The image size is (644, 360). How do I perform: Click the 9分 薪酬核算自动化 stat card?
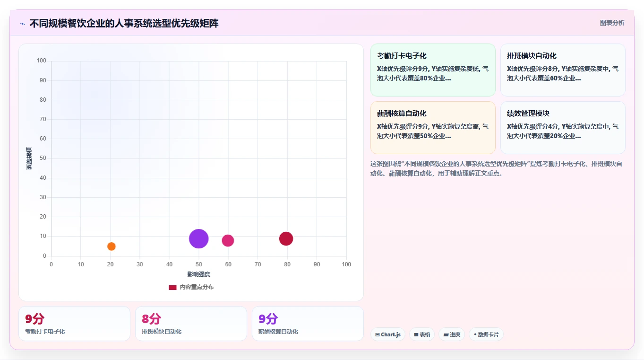tap(308, 324)
